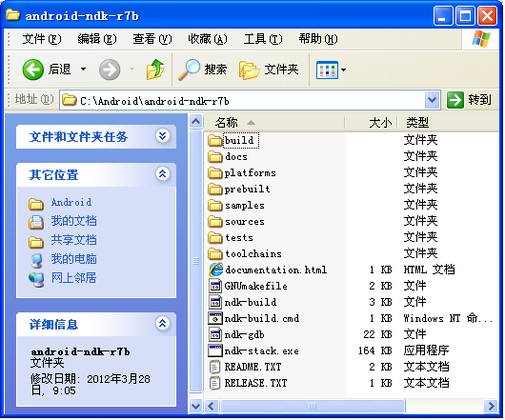
Task: Open the Tools (工具) menu
Action: (x=263, y=39)
